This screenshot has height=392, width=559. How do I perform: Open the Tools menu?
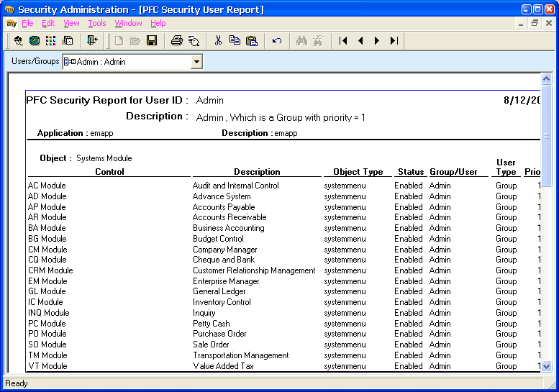tap(97, 23)
